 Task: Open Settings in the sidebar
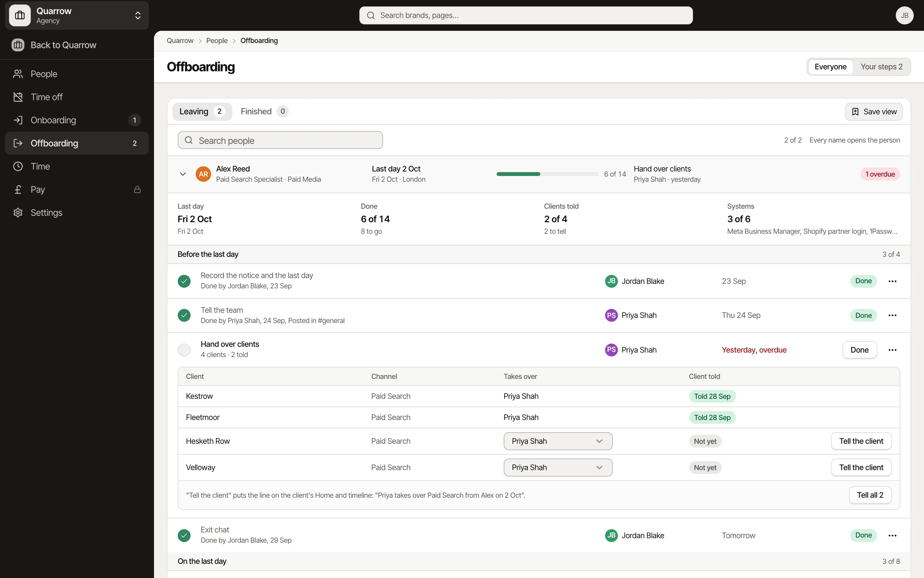click(x=77, y=213)
